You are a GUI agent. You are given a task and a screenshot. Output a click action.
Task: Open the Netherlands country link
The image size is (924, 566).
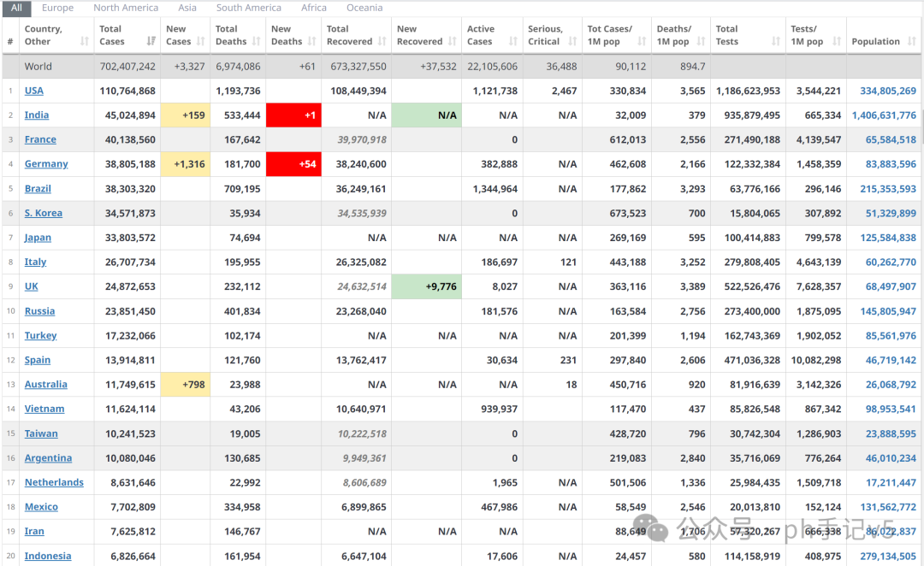(54, 482)
